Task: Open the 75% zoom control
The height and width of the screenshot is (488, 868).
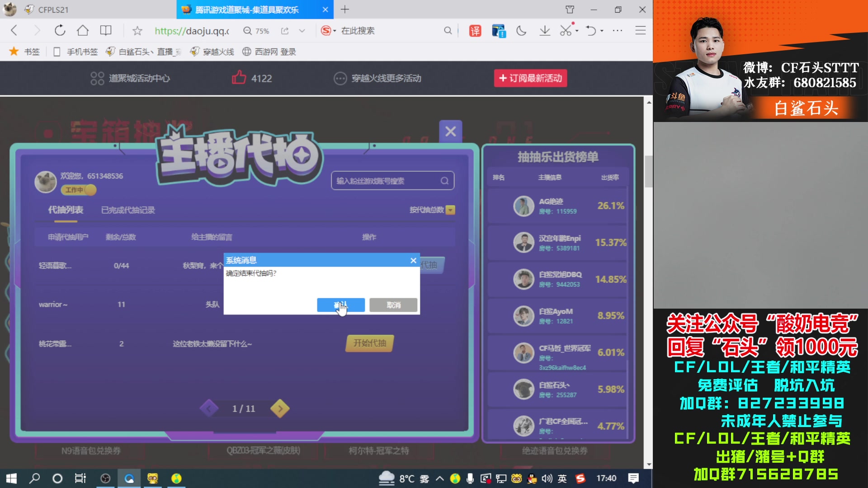Action: pos(256,31)
